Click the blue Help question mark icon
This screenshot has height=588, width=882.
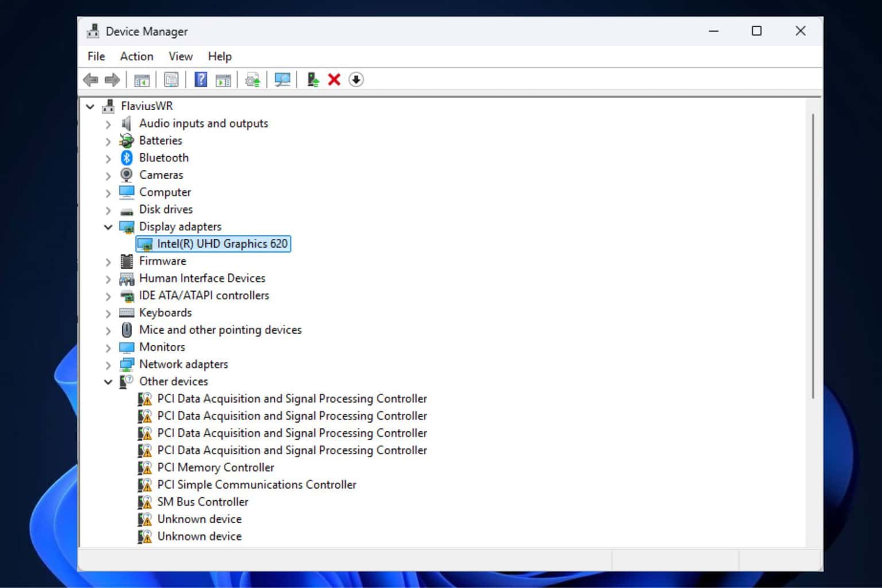200,80
